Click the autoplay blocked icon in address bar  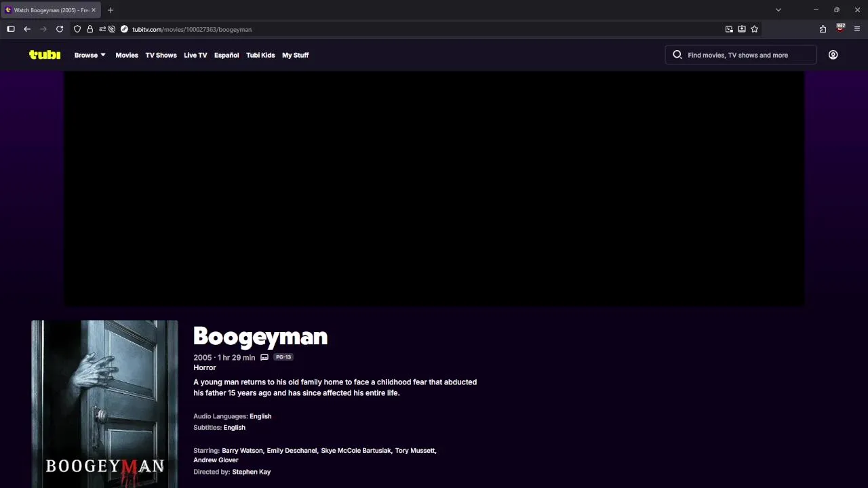pos(112,29)
